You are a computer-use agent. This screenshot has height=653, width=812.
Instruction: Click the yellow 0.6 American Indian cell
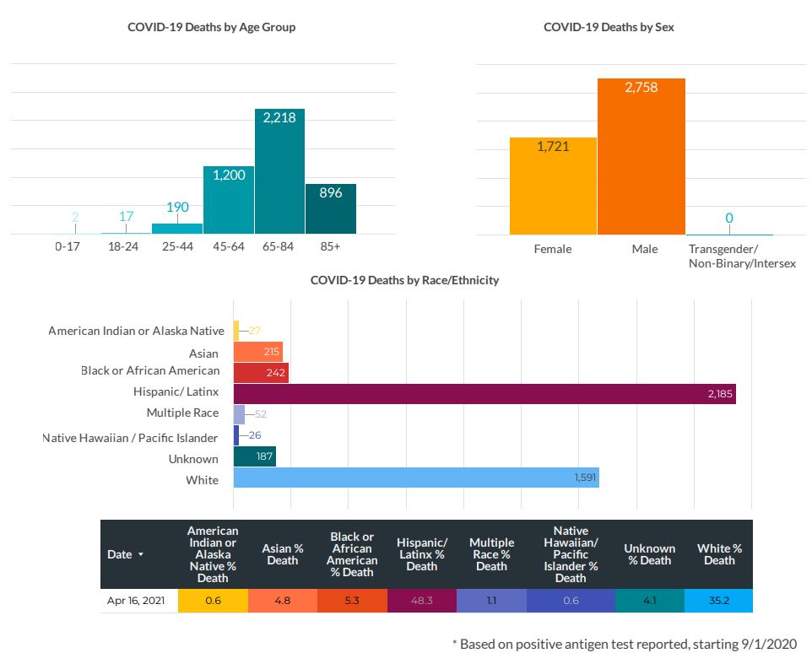click(x=213, y=602)
